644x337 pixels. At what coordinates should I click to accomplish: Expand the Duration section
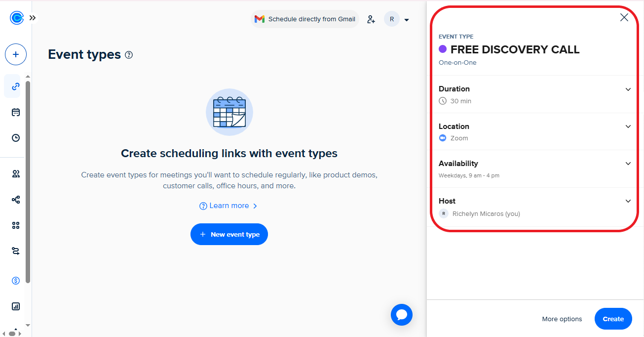click(x=535, y=94)
